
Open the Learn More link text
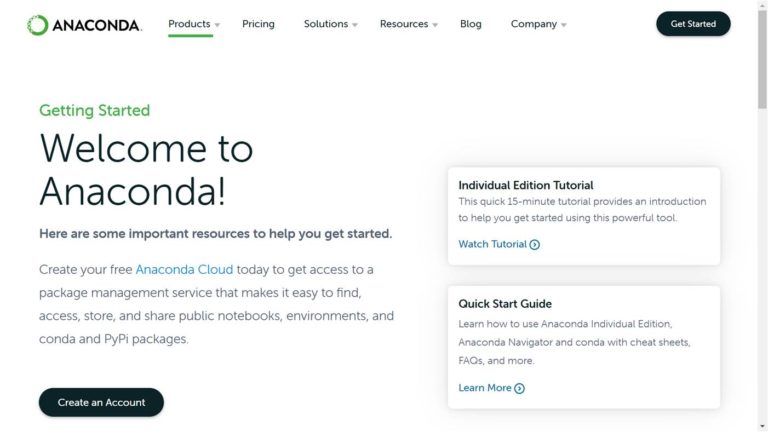pyautogui.click(x=484, y=388)
